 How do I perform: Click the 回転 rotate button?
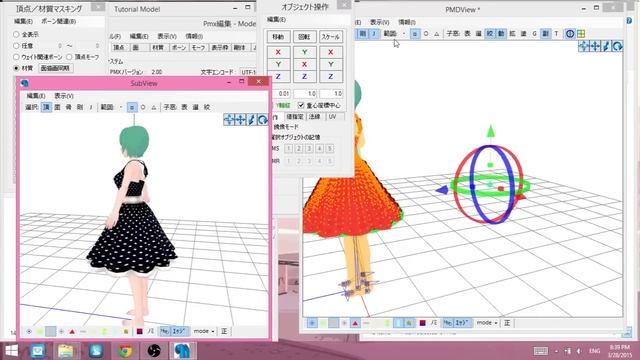coord(304,37)
